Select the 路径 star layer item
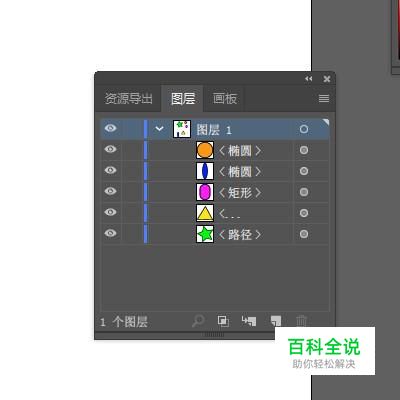Viewport: 400px width, 400px height. tap(215, 234)
